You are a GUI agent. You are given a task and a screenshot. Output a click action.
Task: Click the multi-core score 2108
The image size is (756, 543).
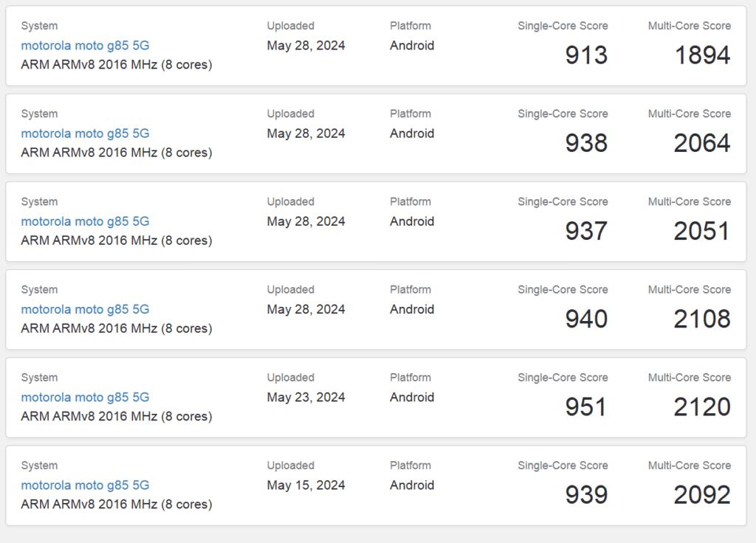coord(703,319)
